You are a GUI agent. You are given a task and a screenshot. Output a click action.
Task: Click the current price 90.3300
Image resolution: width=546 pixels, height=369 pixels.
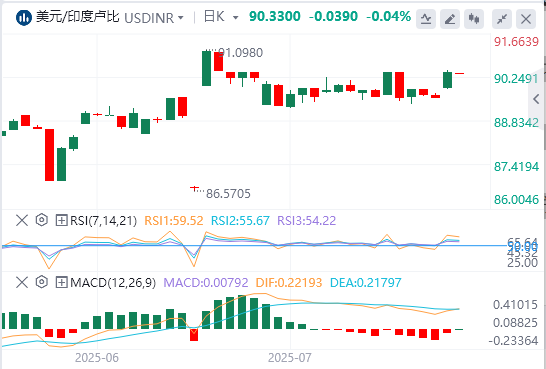point(275,16)
